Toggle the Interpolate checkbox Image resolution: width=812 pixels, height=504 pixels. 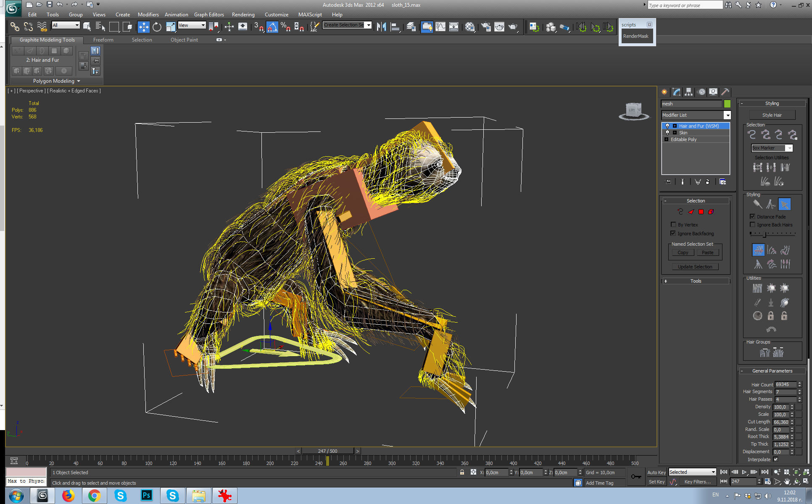[x=775, y=459]
